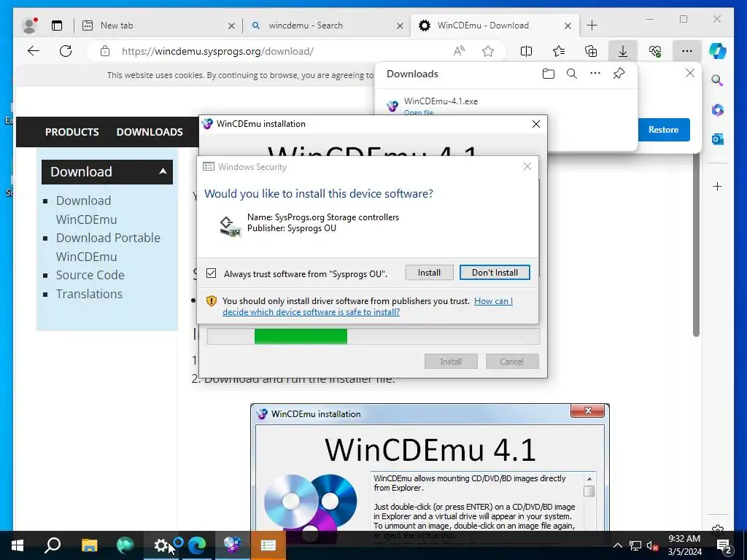Image resolution: width=747 pixels, height=560 pixels.
Task: Open the Windows Security dialog taskbar icon
Action: [268, 545]
